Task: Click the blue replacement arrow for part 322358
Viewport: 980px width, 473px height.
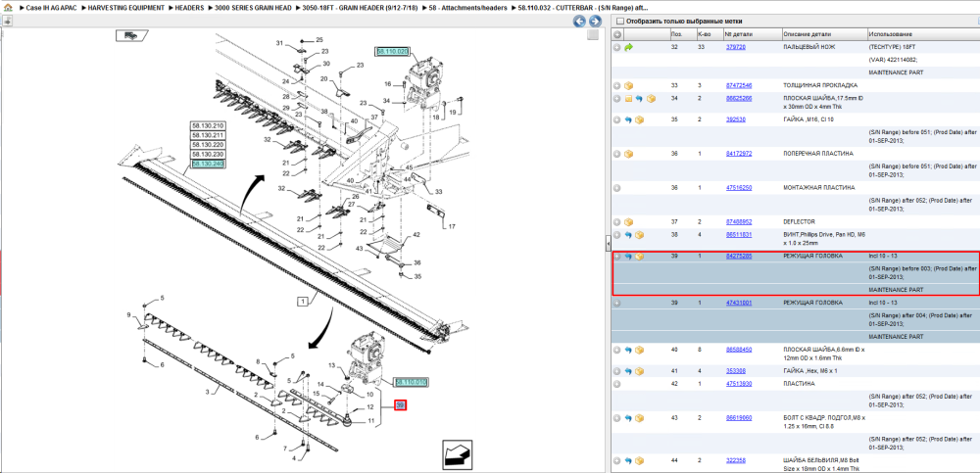Action: pyautogui.click(x=628, y=460)
